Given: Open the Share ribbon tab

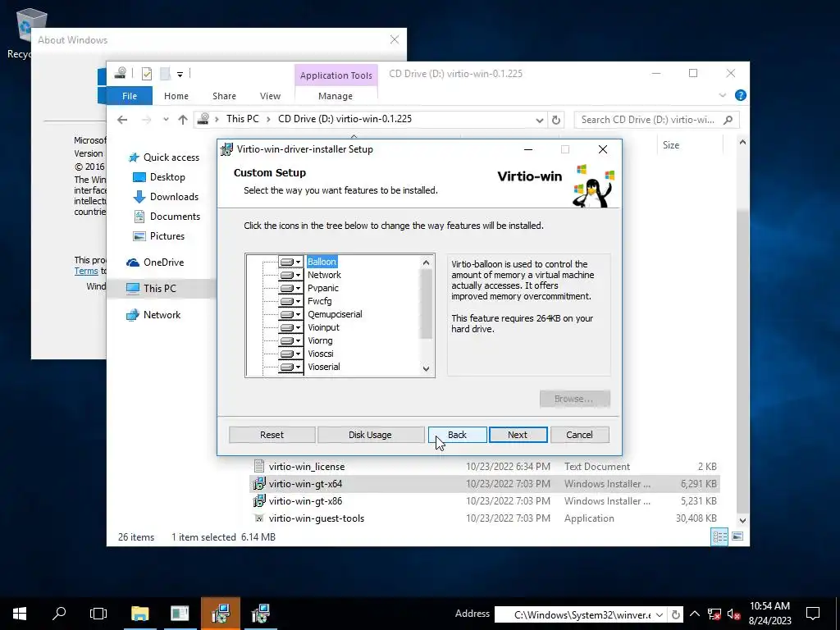Looking at the screenshot, I should tap(224, 96).
